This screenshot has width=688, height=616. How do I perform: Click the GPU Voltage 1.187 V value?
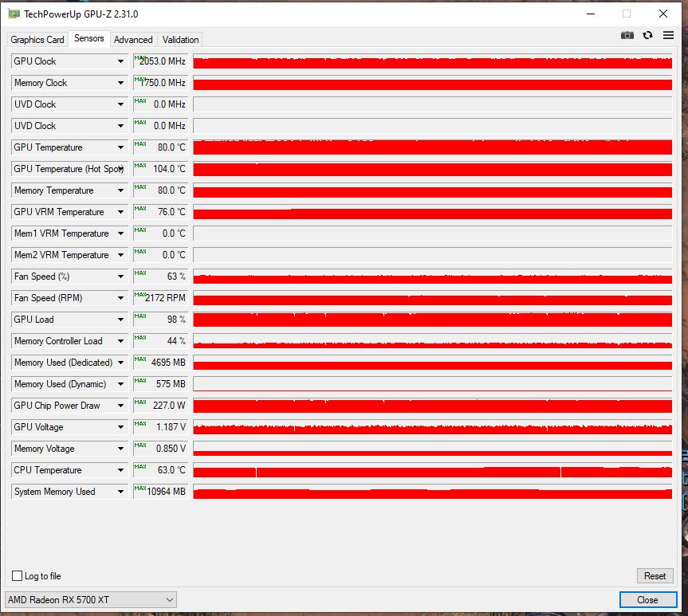point(160,427)
